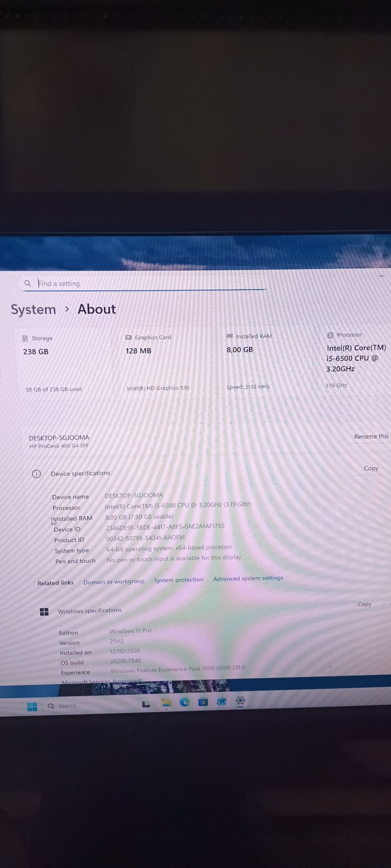Select the Product ID value 00342-50795-54241-AAOEM

point(145,538)
